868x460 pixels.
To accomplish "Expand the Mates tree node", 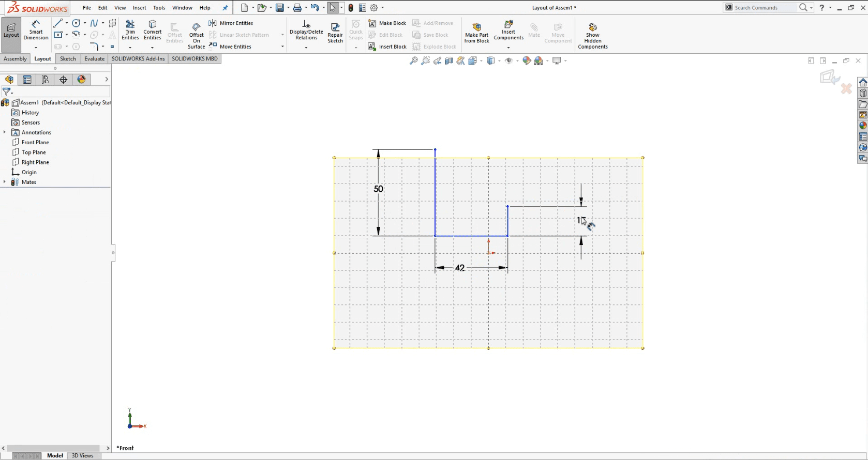I will coord(5,182).
